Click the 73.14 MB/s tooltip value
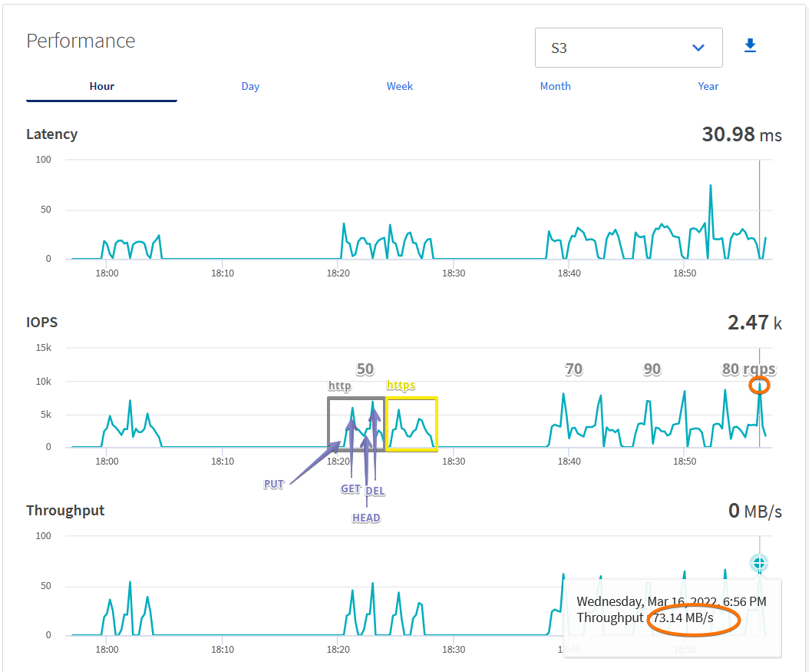The width and height of the screenshot is (812, 672). (x=683, y=617)
